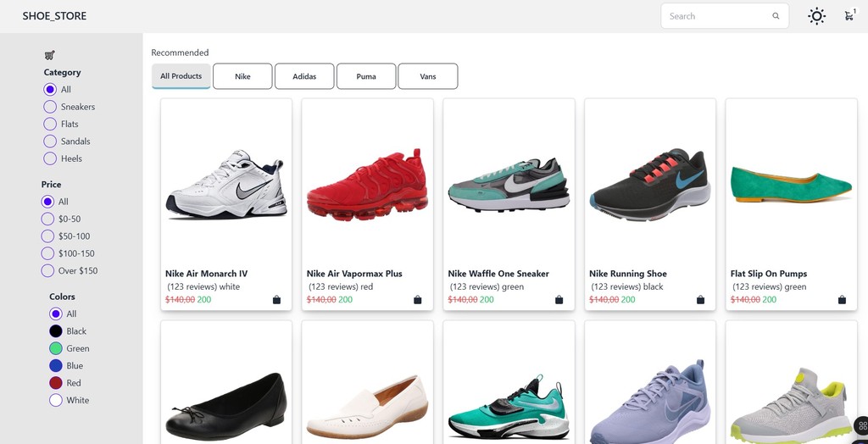Select the Sneakers category
868x444 pixels.
tap(50, 106)
